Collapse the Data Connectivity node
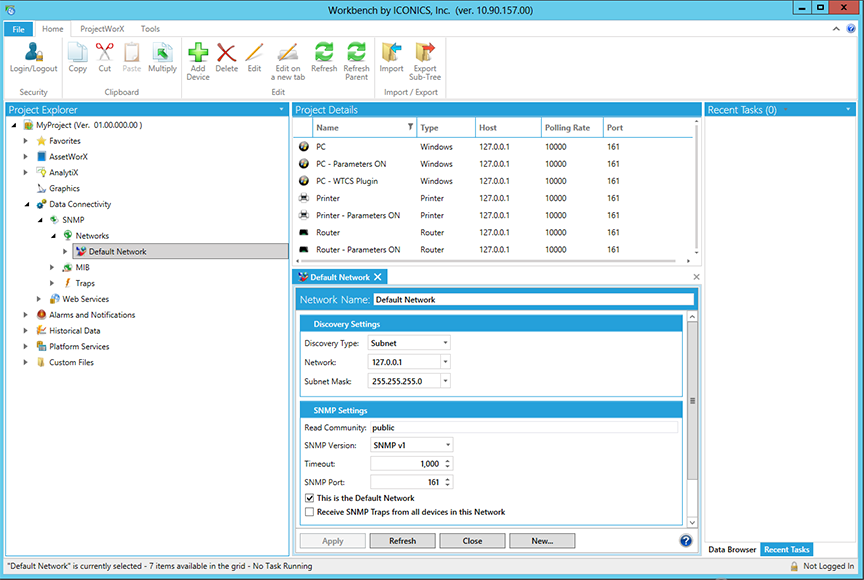This screenshot has height=580, width=864. pos(26,204)
